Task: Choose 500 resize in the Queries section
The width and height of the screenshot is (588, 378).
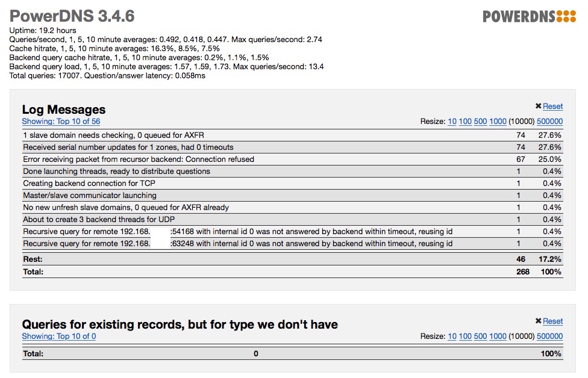Action: click(x=480, y=336)
